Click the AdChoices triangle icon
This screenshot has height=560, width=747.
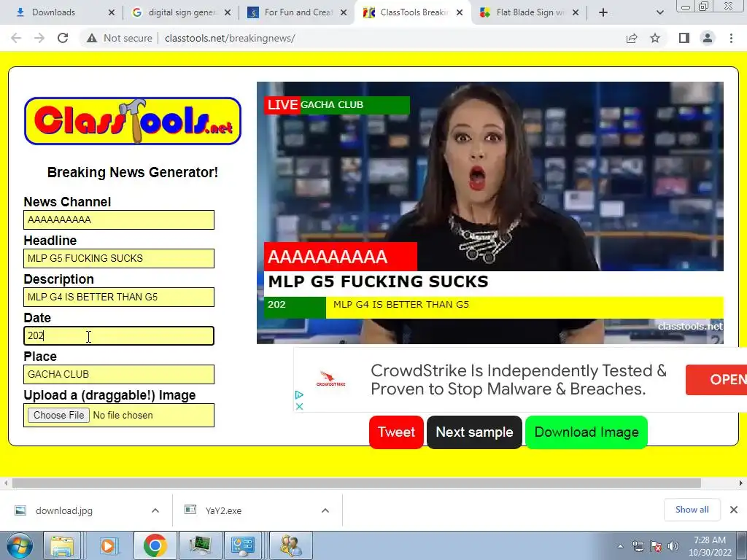click(299, 394)
